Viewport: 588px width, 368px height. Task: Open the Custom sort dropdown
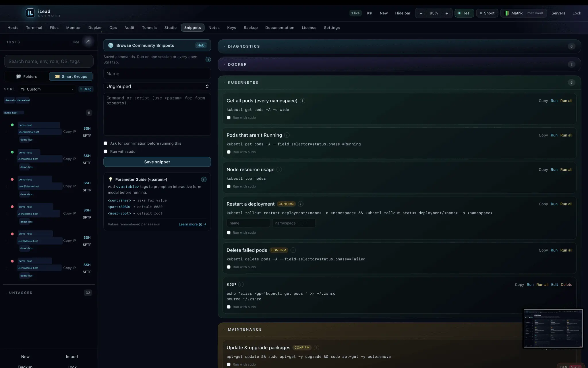(x=47, y=89)
